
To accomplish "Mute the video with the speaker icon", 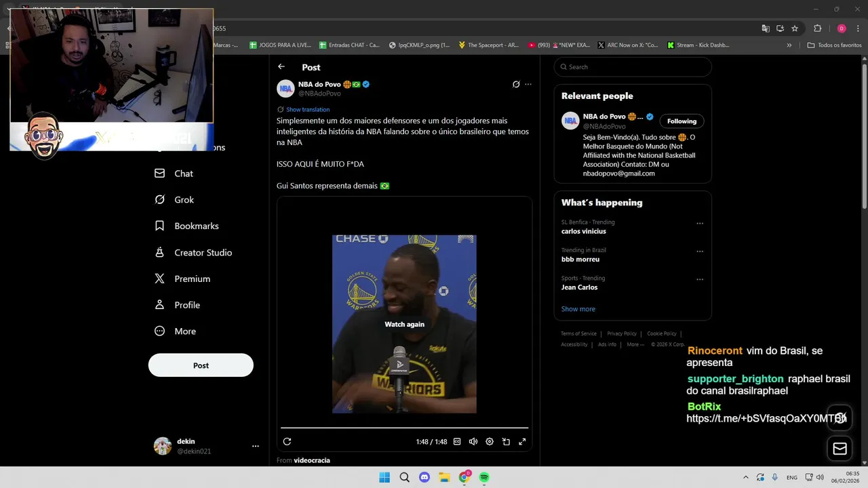I will (x=473, y=441).
